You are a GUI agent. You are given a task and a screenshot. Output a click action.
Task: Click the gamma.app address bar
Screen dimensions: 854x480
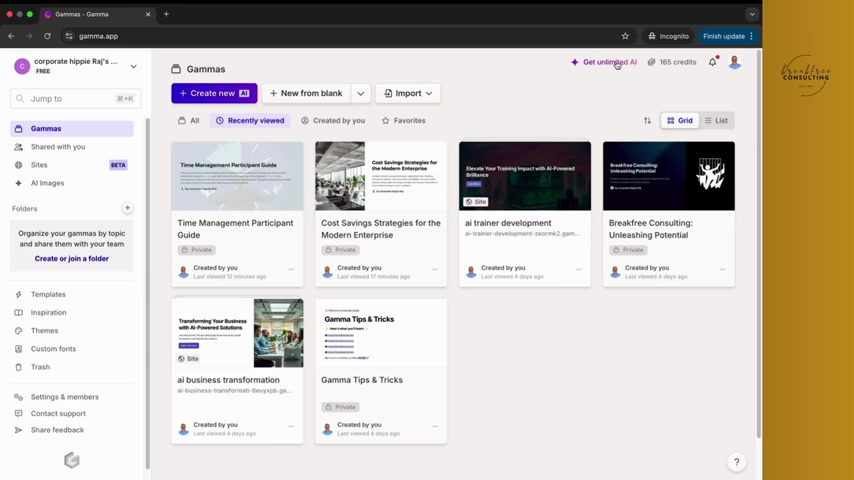(x=343, y=36)
